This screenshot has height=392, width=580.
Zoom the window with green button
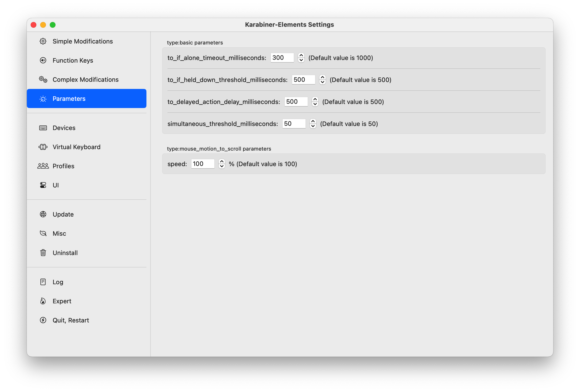pyautogui.click(x=53, y=25)
